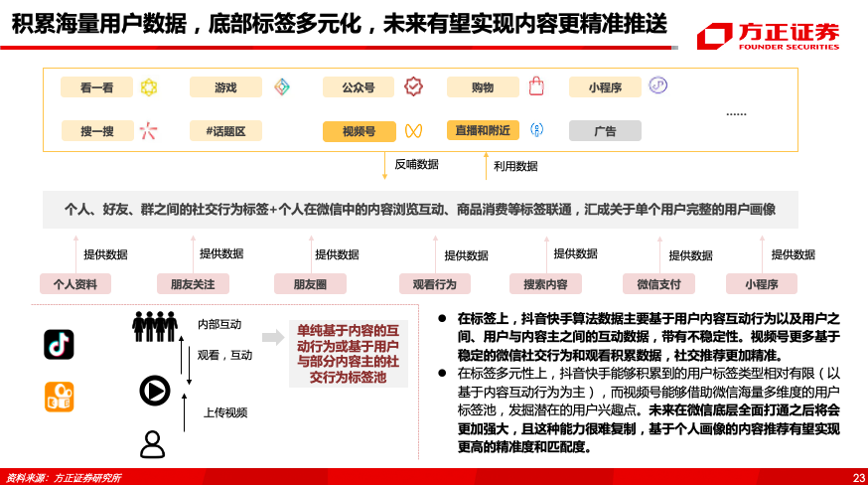
Task: Click the page number 23
Action: [x=859, y=477]
